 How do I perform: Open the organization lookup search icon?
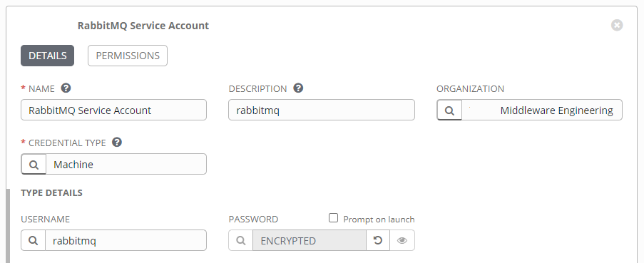click(449, 110)
